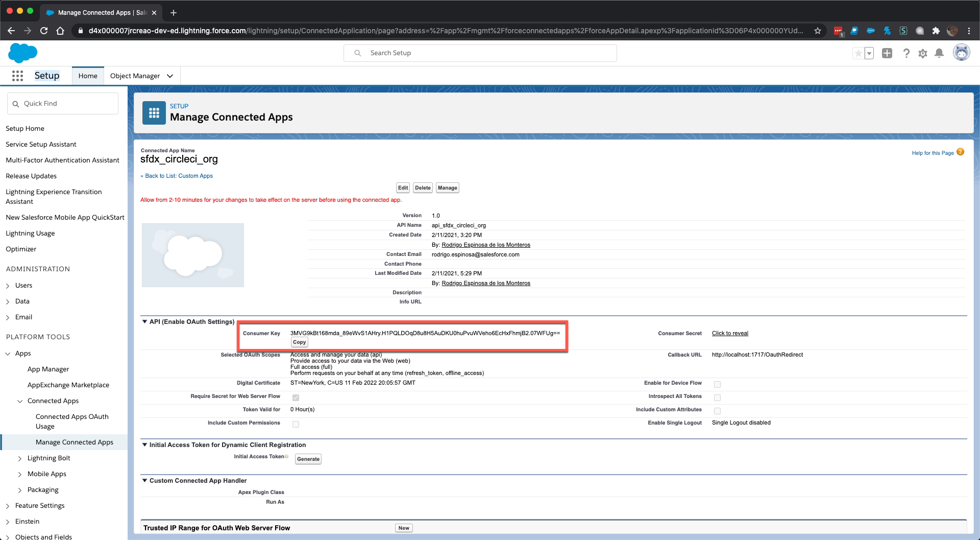Add New Trusted IP Range
The height and width of the screenshot is (540, 980).
(404, 528)
